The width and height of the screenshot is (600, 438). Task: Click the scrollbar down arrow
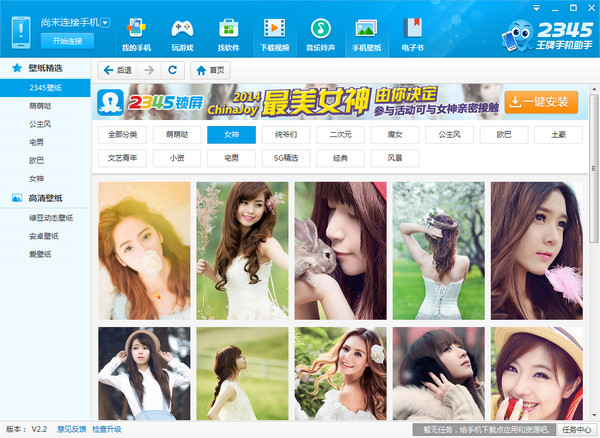[593, 415]
